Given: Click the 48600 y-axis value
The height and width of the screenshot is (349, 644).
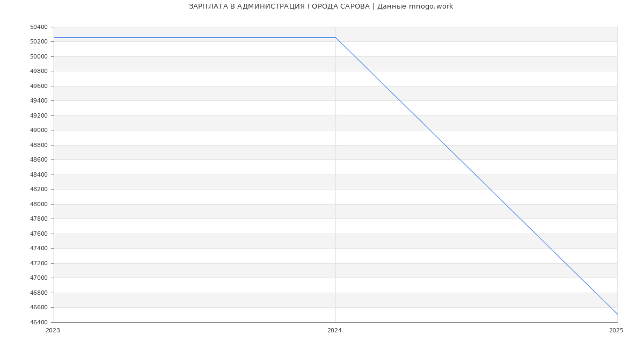Looking at the screenshot, I should [x=39, y=160].
